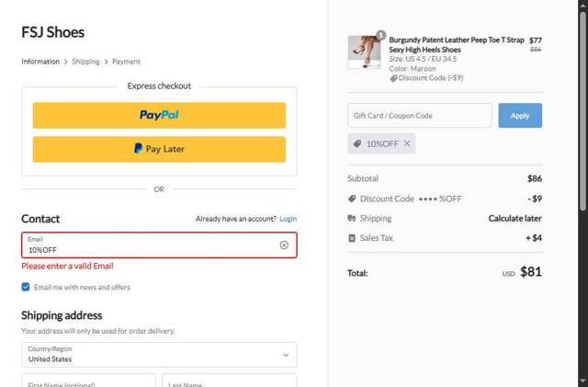Open the Login link

(x=288, y=219)
